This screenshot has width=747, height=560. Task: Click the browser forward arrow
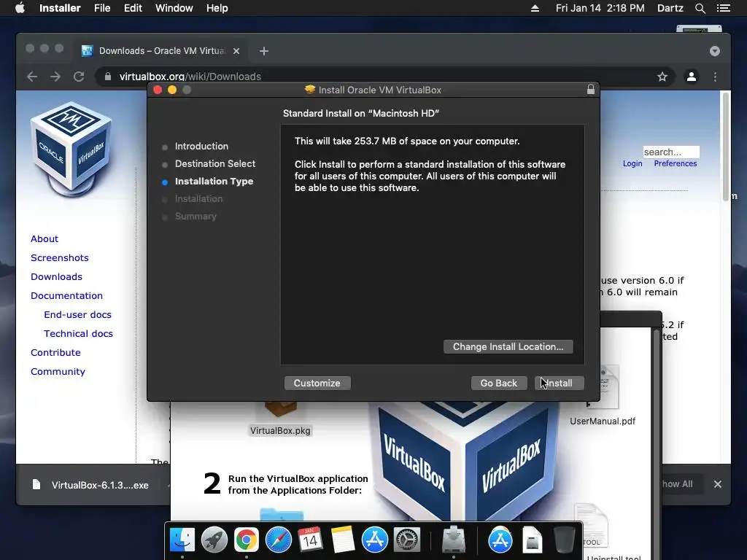55,77
